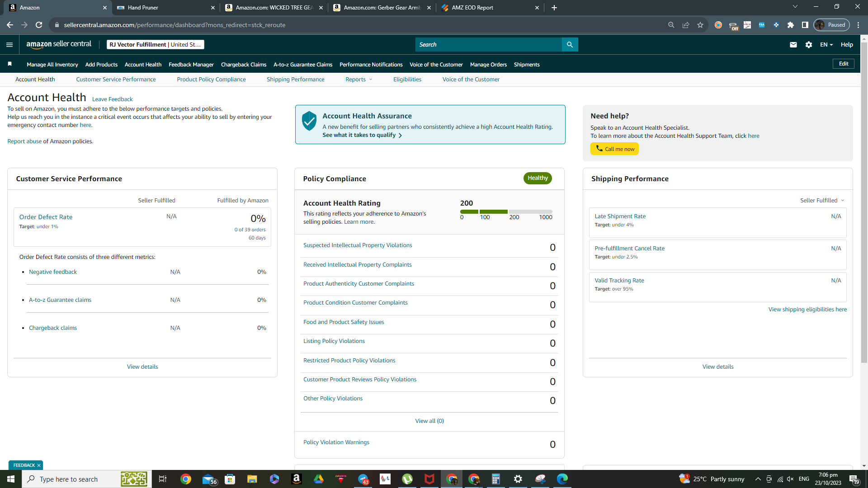The width and height of the screenshot is (868, 488).
Task: Open File Explorer from the taskbar
Action: tap(252, 479)
